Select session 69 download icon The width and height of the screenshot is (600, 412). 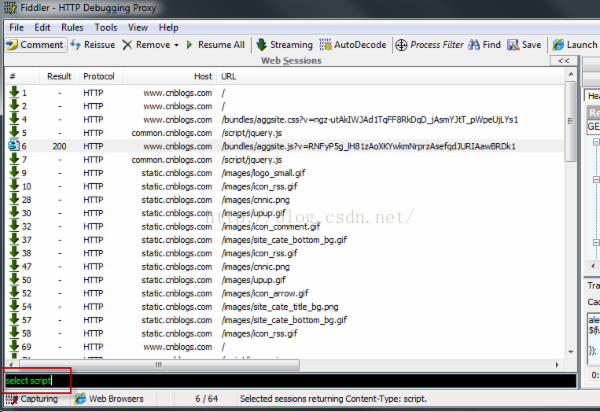[x=14, y=347]
